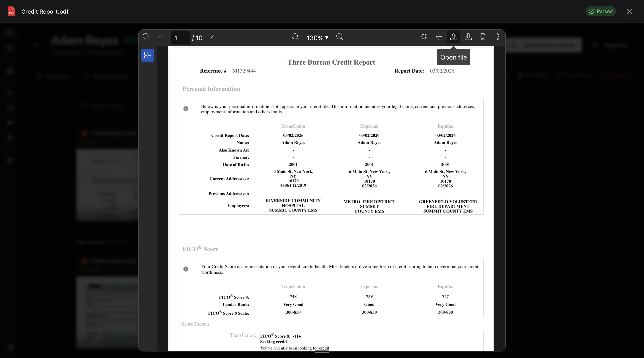The image size is (644, 358).
Task: Open the share/export file icon
Action: pyautogui.click(x=453, y=37)
